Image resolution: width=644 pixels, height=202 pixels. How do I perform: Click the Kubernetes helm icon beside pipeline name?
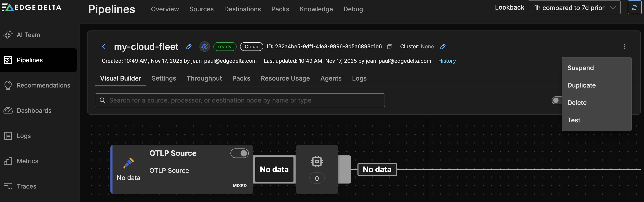coord(204,47)
